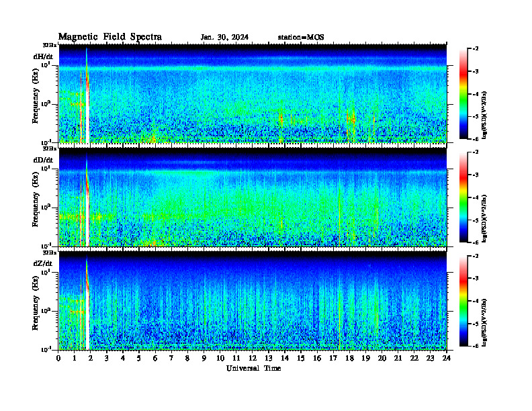This screenshot has width=532, height=411.
Task: Click the log(PSD) units label of dD/dt colorbar
Action: click(x=484, y=219)
